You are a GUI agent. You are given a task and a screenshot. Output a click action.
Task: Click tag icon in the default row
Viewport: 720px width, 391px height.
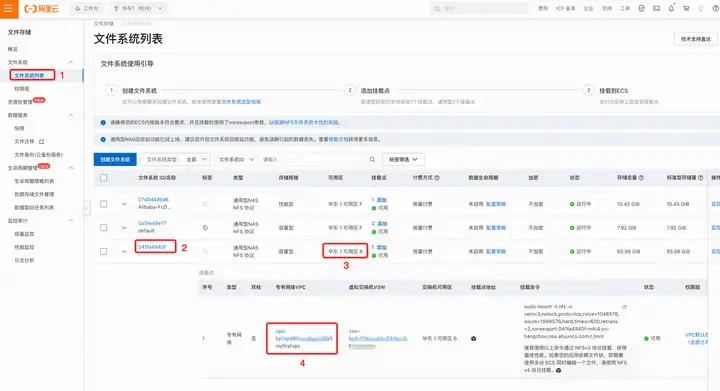point(205,228)
